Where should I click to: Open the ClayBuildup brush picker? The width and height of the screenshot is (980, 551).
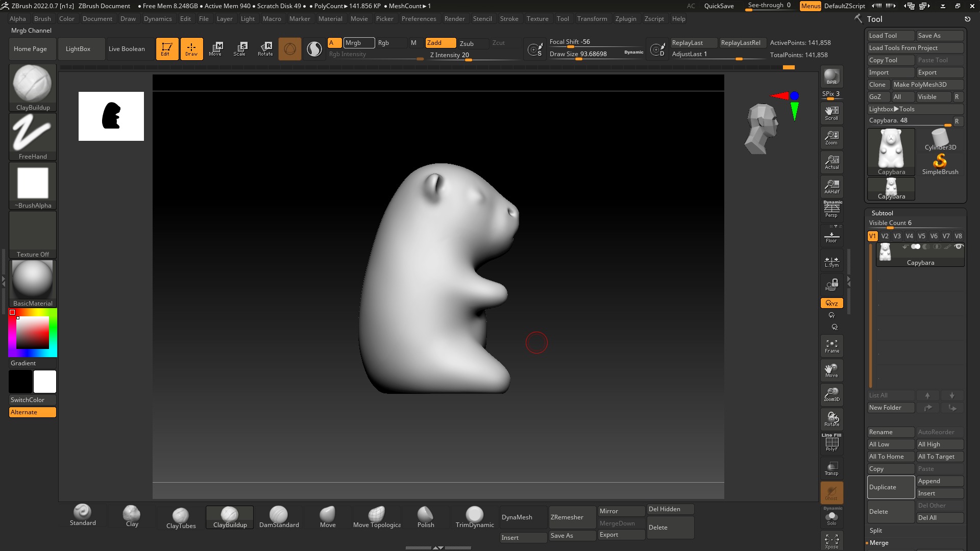pos(33,88)
